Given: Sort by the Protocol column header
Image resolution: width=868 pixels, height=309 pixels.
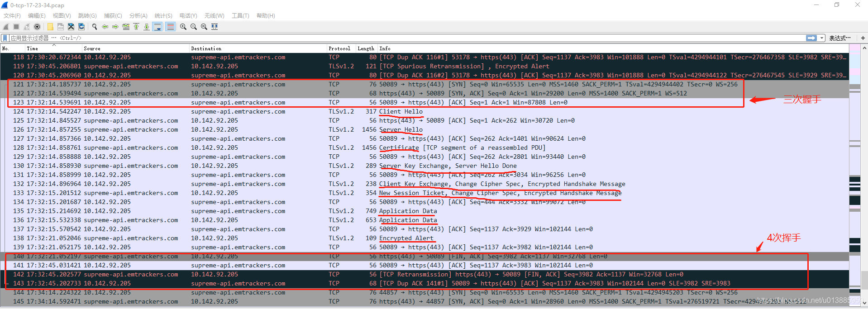Looking at the screenshot, I should click(x=341, y=48).
